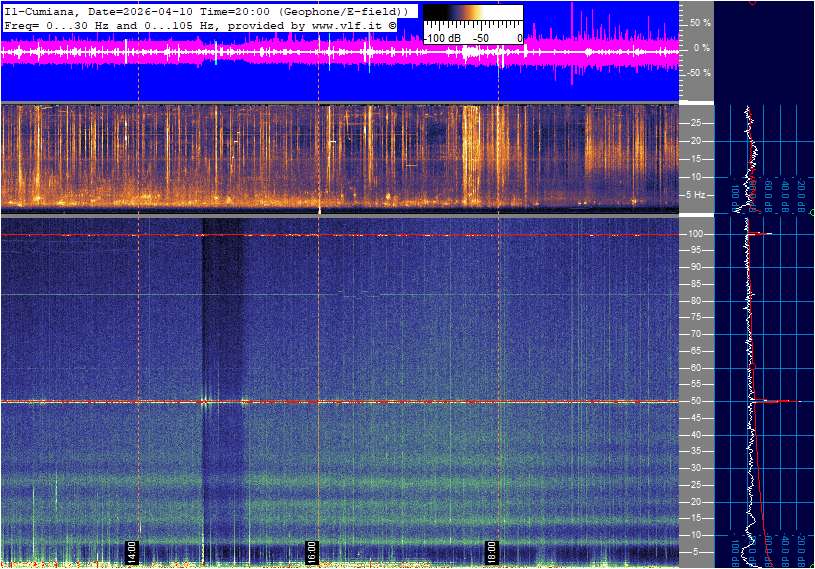This screenshot has height=569, width=815.
Task: Click '20' on the 0-30 Hz geophone axis
Action: pyautogui.click(x=695, y=141)
